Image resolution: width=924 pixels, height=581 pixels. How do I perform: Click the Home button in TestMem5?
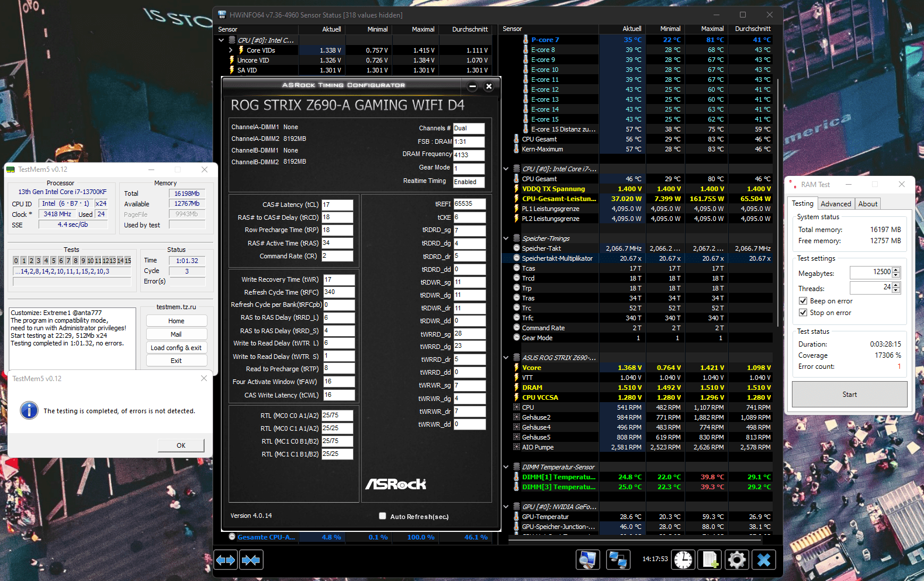pyautogui.click(x=177, y=321)
